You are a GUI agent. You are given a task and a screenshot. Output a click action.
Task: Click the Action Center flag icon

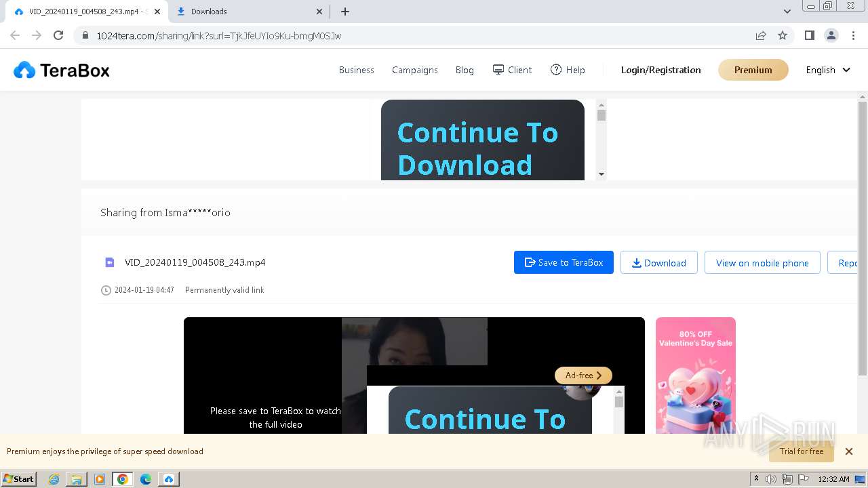(804, 479)
